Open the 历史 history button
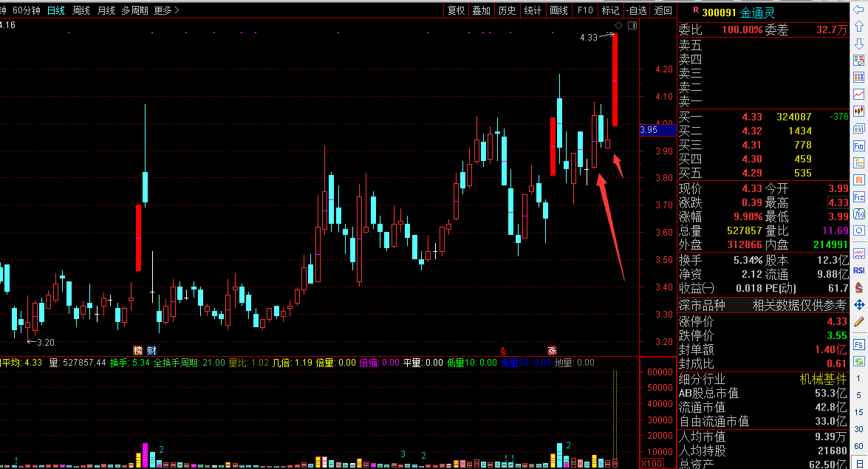Viewport: 868px width, 469px height. coord(507,10)
